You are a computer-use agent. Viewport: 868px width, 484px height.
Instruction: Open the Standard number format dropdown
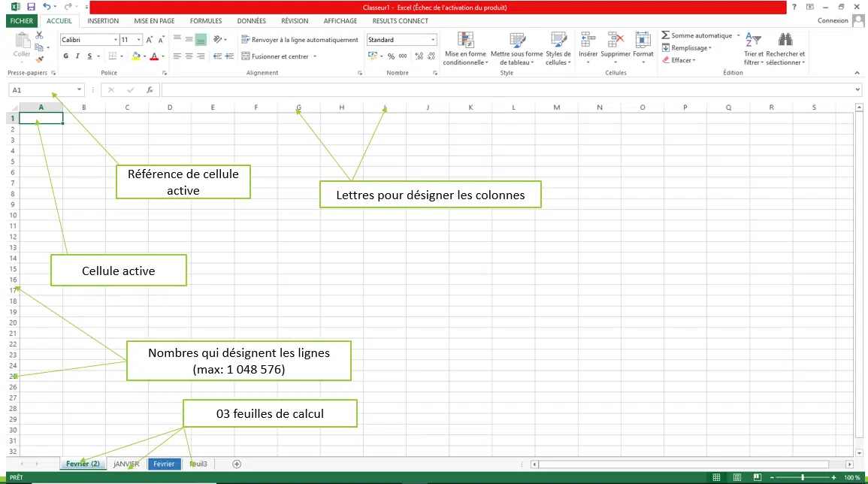[x=433, y=40]
